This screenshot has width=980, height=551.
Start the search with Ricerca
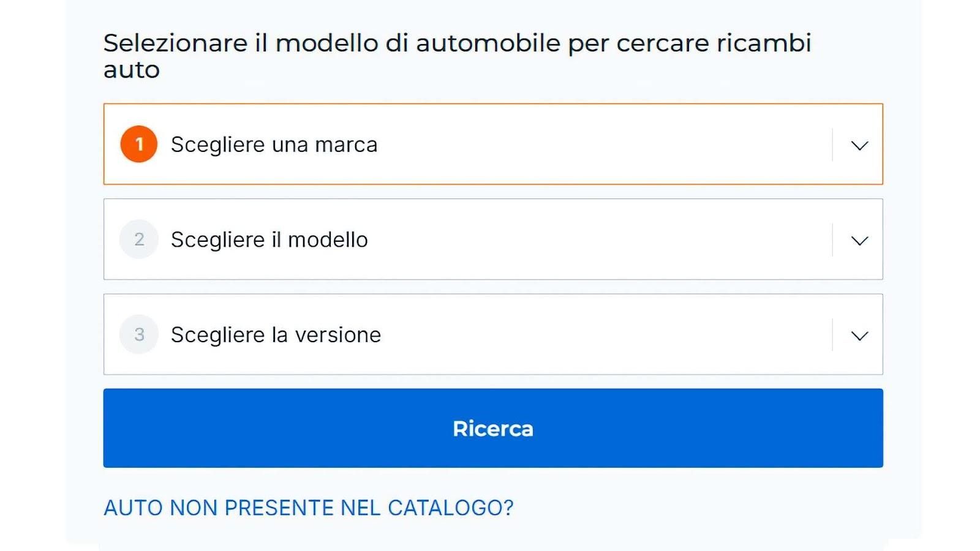click(493, 429)
